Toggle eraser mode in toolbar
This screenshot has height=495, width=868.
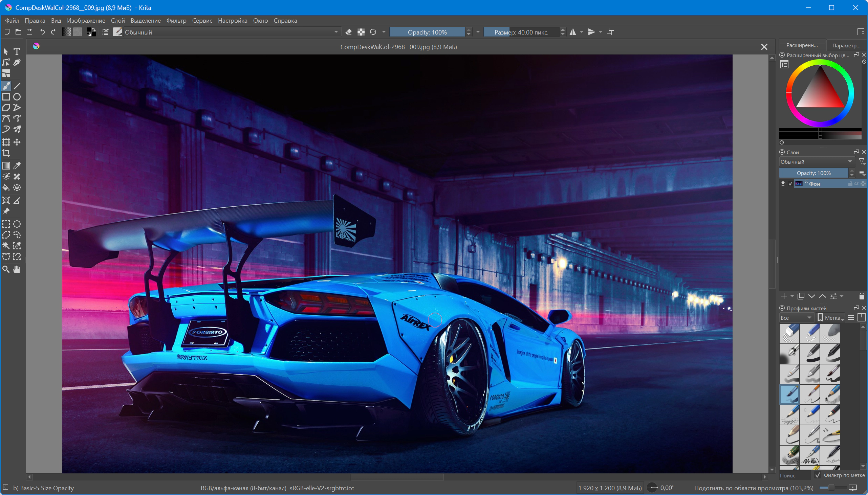(x=349, y=32)
